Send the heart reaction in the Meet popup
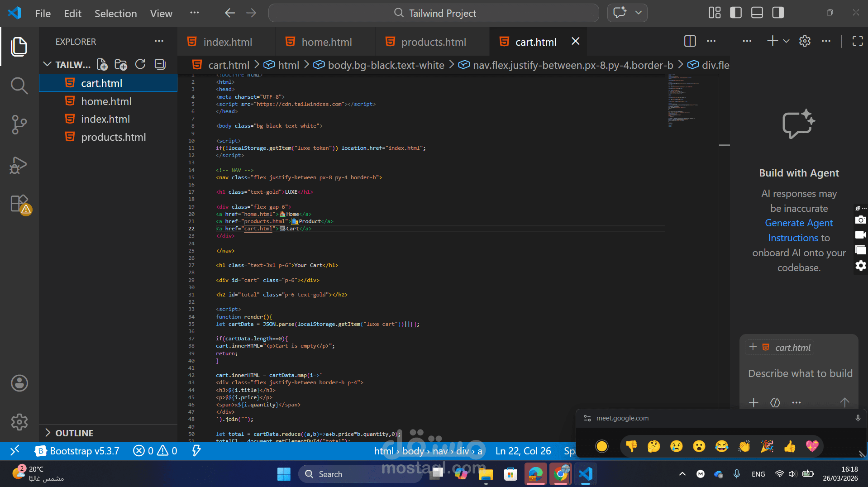Screen dimensions: 868x487 pyautogui.click(x=812, y=446)
